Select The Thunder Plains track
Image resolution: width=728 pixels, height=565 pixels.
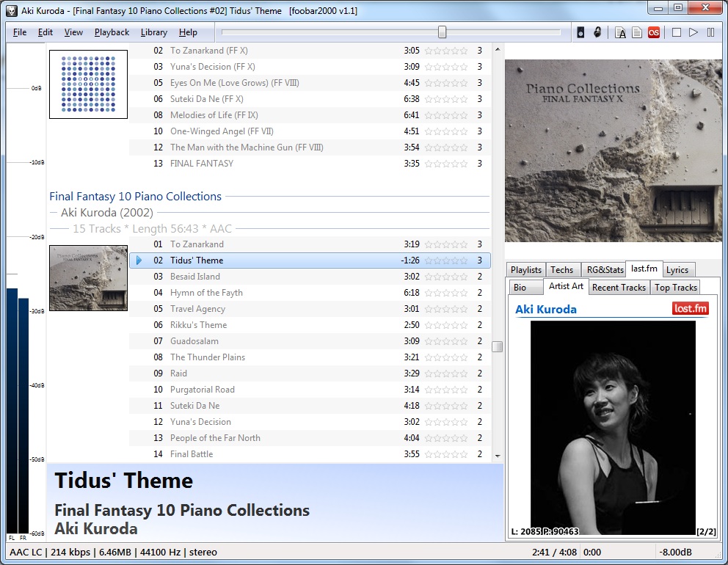[310, 357]
